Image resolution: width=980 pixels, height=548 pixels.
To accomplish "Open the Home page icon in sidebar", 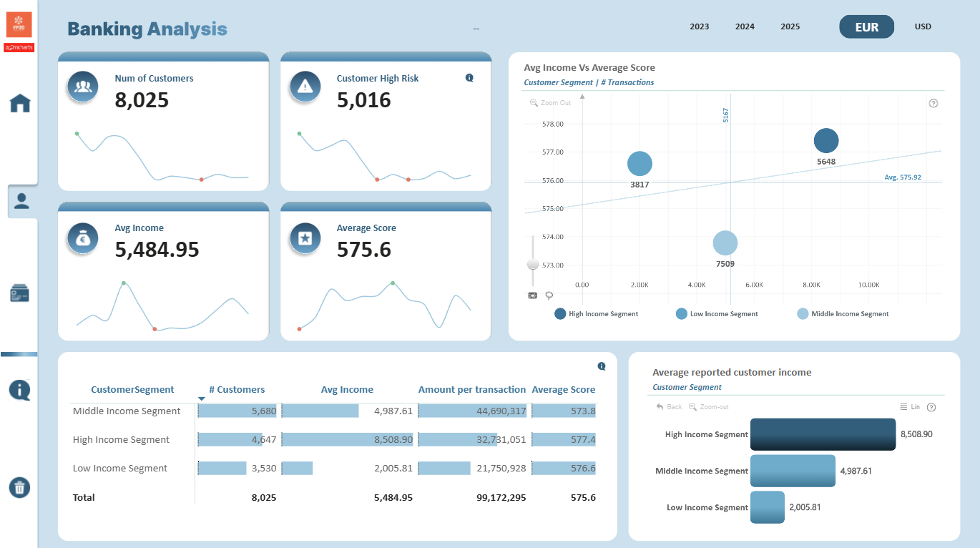I will click(x=20, y=104).
